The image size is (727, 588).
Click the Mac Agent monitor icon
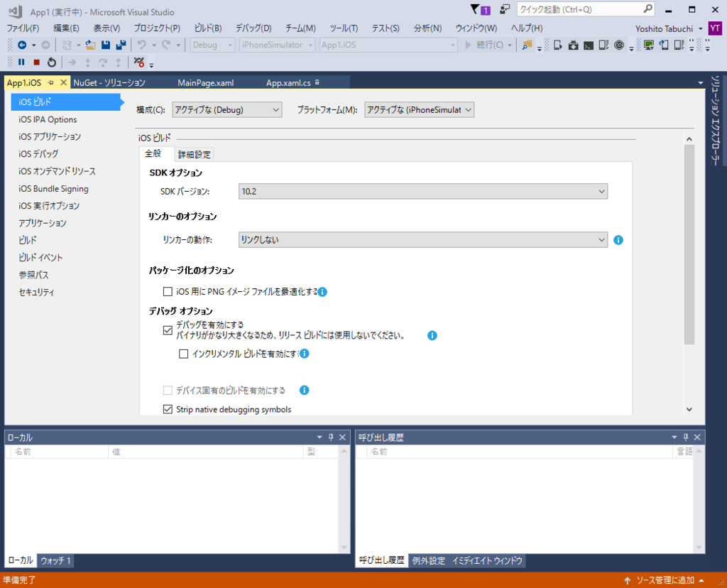649,45
